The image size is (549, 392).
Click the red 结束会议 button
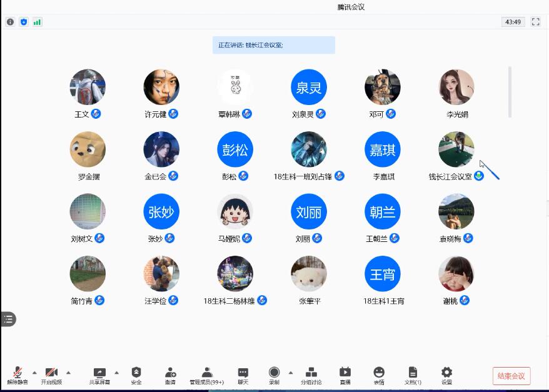coord(511,376)
